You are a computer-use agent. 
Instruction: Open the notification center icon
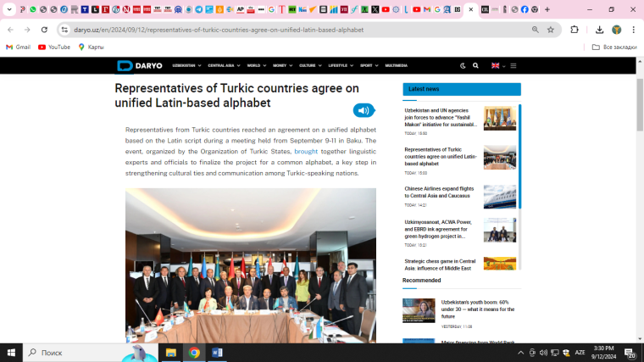630,353
